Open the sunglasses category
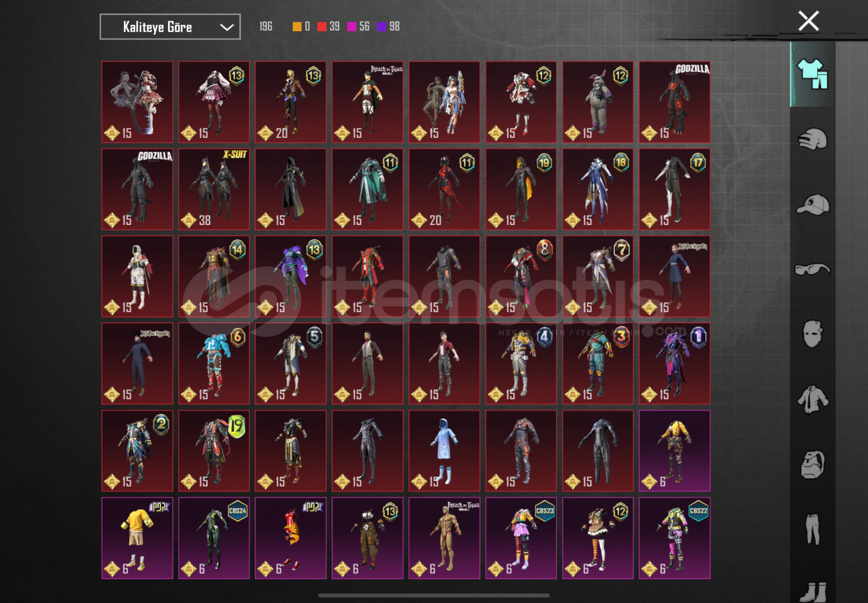This screenshot has height=603, width=868. tap(813, 270)
